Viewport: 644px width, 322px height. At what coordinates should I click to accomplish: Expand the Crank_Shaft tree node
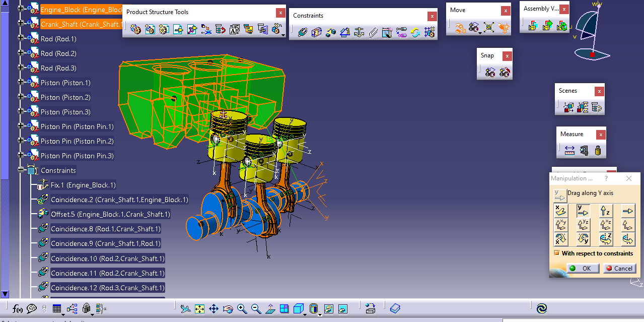21,24
